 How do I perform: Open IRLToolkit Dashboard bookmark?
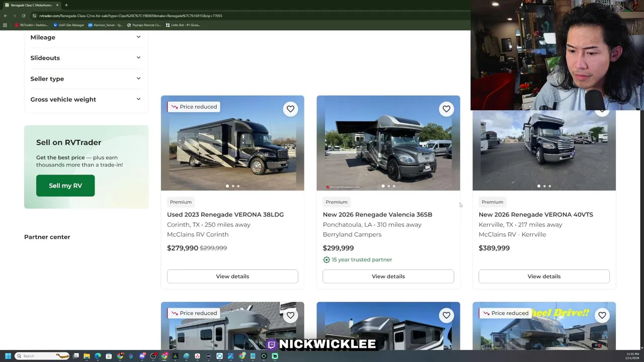(x=31, y=25)
